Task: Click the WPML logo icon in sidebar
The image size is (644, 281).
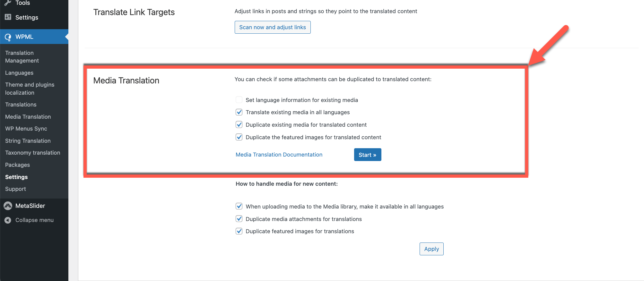Action: [8, 37]
